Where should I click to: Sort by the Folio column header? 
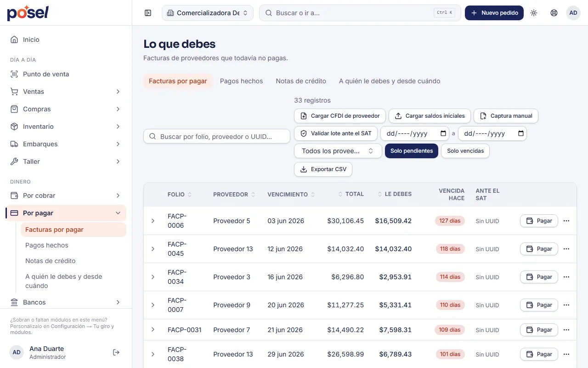coord(180,195)
